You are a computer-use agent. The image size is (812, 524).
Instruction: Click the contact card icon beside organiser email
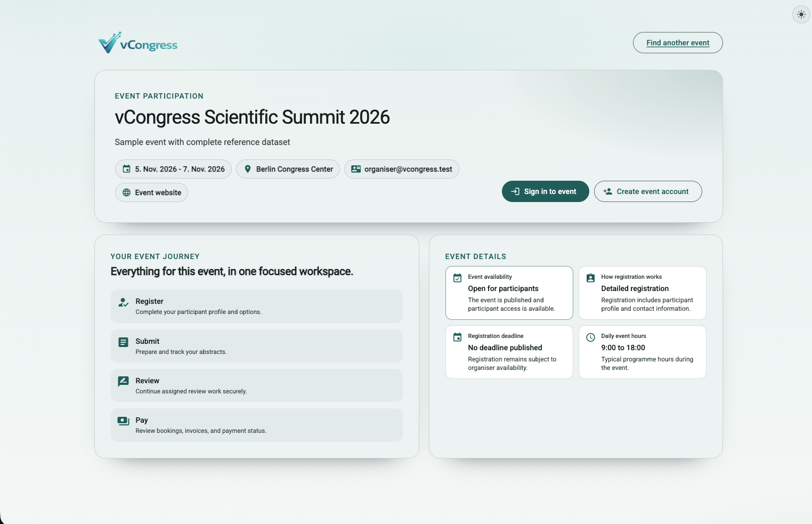tap(356, 169)
